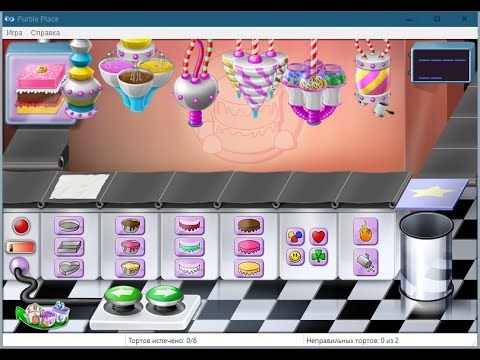Click 'Неправильных тортов: 0 из 2' status text
The image size is (480, 360).
[x=352, y=341]
